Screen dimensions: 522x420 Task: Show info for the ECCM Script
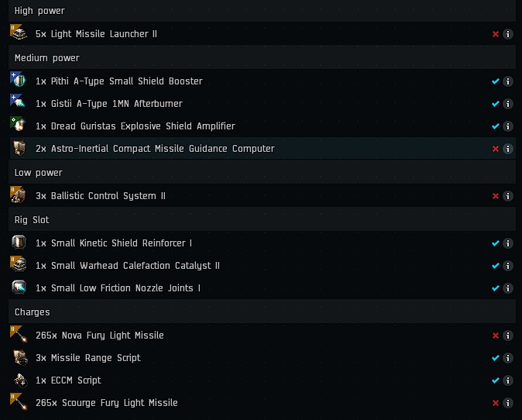coord(508,380)
